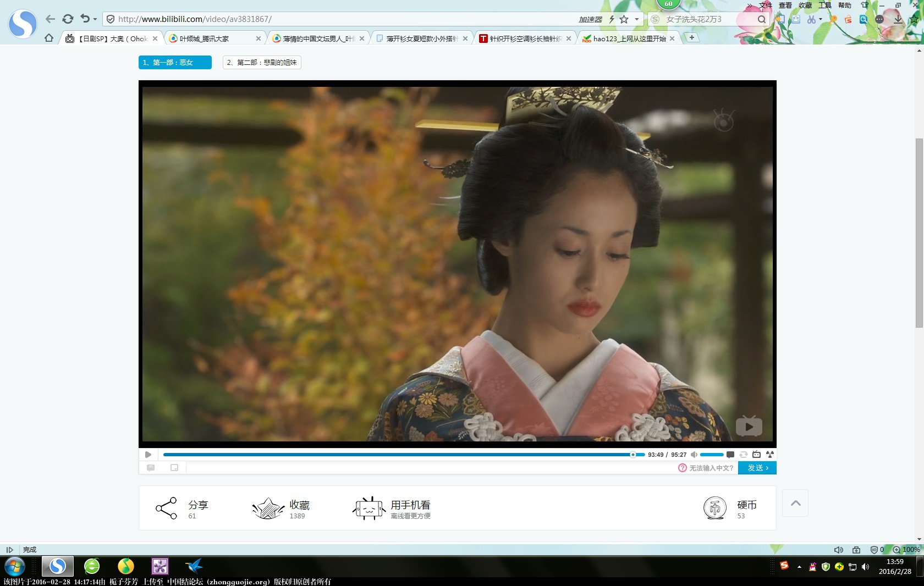Click the fullscreen icon in player bar
Viewport: 924px width, 586px height.
click(x=770, y=455)
